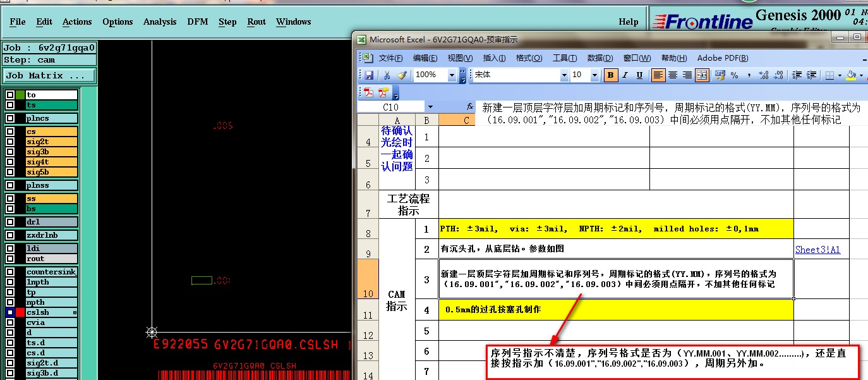Toggle Underline formatting in Excel
The height and width of the screenshot is (380, 868).
pyautogui.click(x=639, y=75)
